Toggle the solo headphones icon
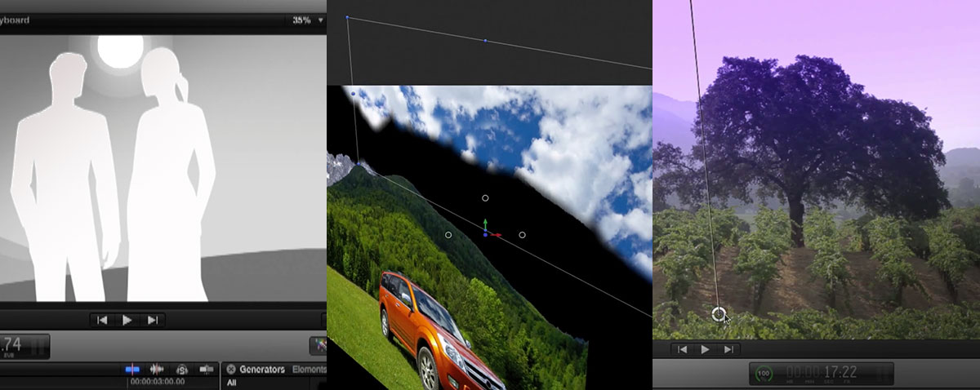This screenshot has height=390, width=980. point(182,370)
